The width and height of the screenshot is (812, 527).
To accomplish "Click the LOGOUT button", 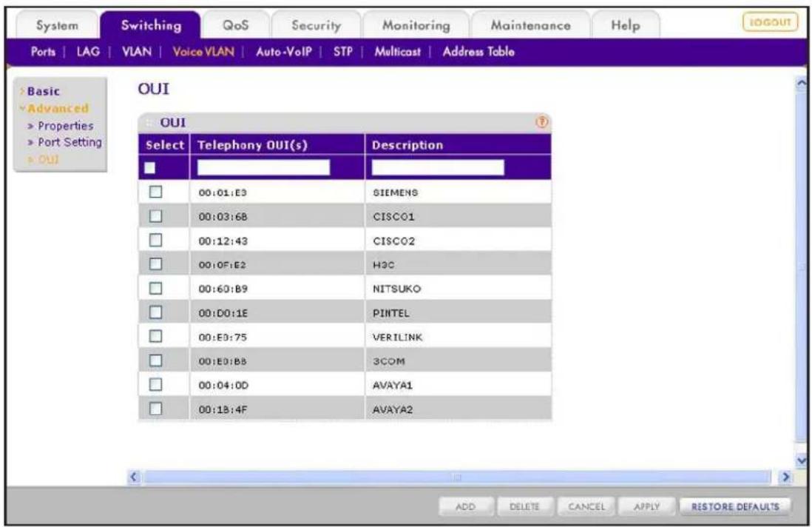I will pyautogui.click(x=770, y=21).
